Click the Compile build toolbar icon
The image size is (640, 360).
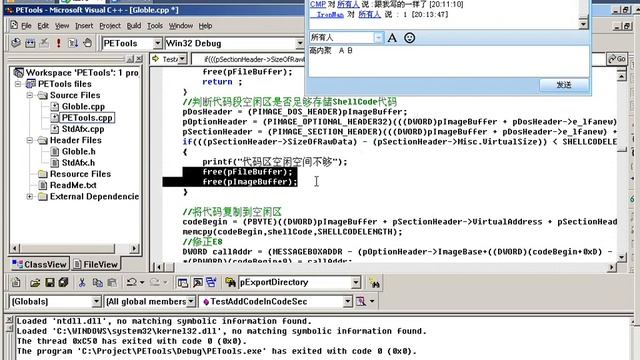tap(16, 43)
